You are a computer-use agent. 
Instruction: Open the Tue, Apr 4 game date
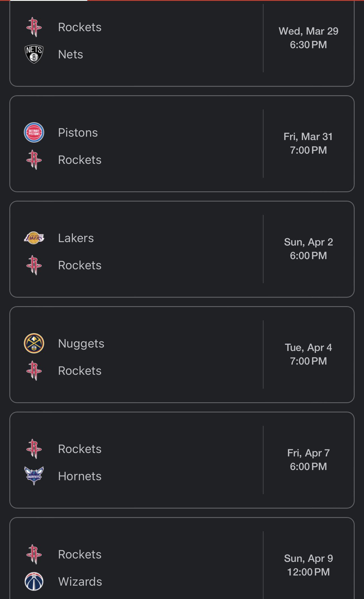point(308,348)
